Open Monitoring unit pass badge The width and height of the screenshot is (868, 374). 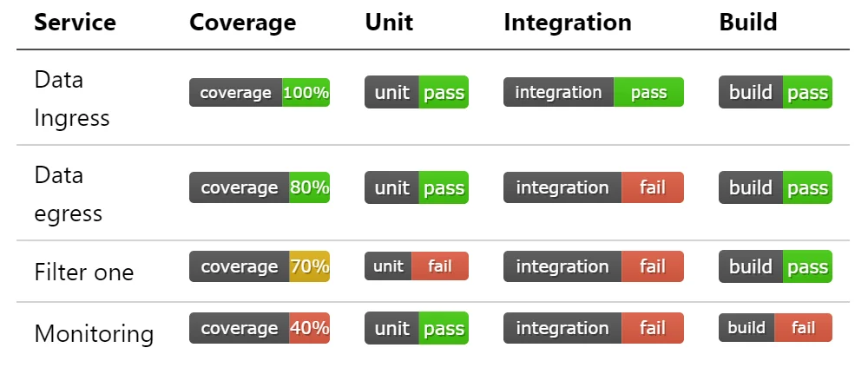click(417, 328)
